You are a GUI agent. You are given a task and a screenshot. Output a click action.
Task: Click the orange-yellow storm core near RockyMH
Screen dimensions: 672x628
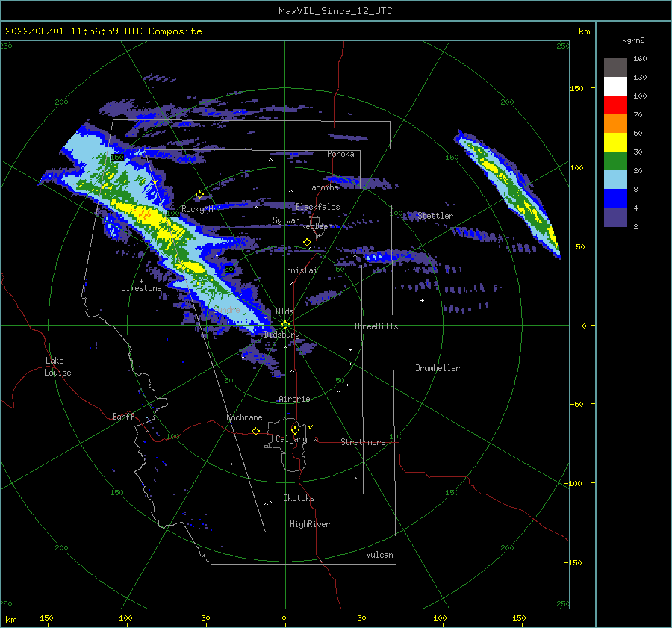[146, 214]
